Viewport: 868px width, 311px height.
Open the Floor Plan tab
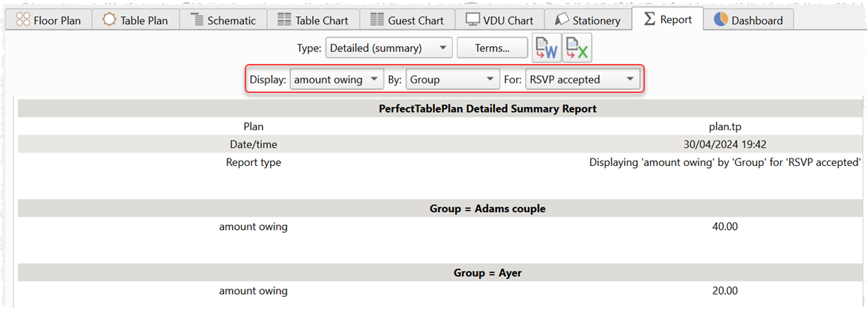click(48, 21)
